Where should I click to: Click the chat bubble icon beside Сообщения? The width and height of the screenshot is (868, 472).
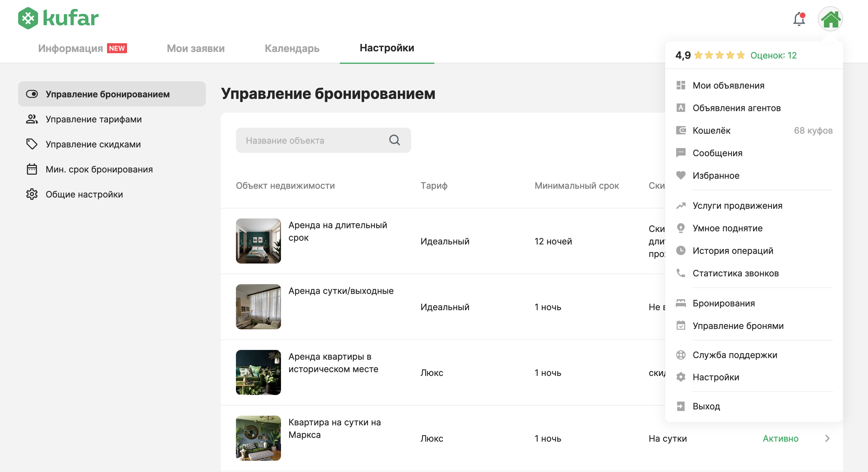click(x=681, y=153)
